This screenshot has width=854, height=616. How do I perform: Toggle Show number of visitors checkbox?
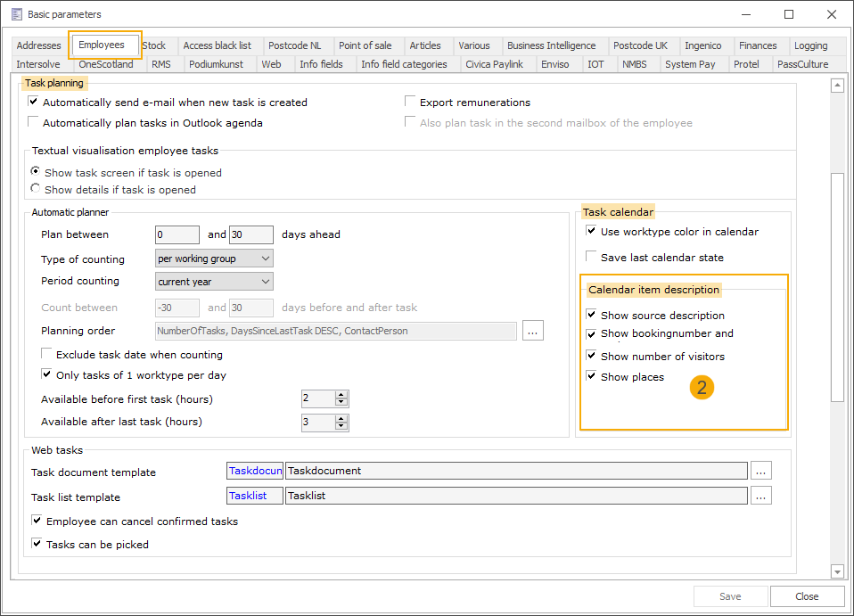(591, 356)
